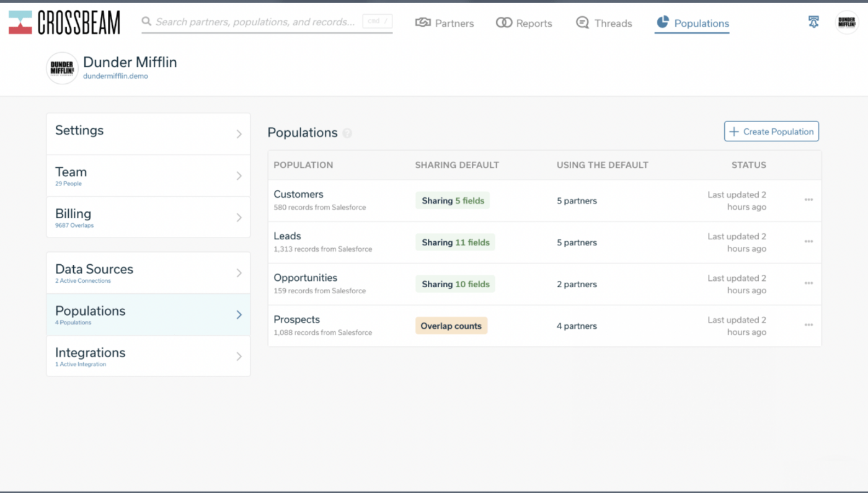The width and height of the screenshot is (868, 493).
Task: Click the STATUS column header
Action: pyautogui.click(x=749, y=165)
